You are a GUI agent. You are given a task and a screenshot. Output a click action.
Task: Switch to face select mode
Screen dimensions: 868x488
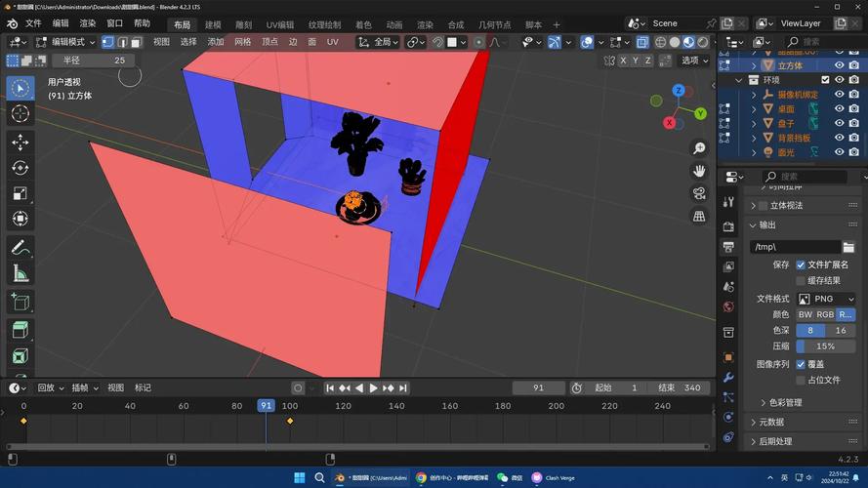coord(136,42)
